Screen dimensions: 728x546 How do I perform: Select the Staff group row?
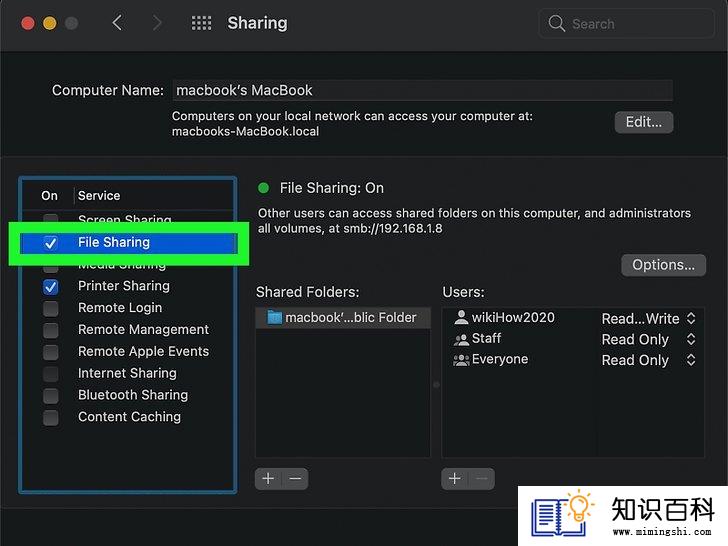point(573,339)
